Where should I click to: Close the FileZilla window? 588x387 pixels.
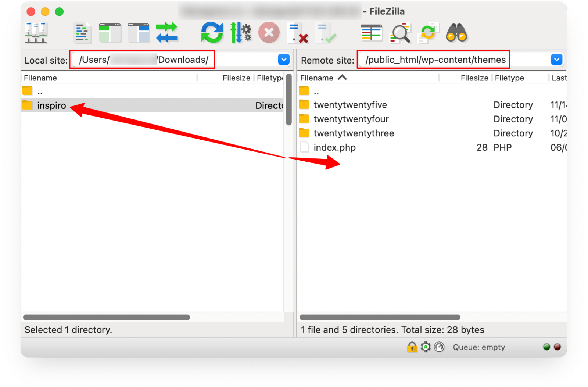click(x=31, y=12)
